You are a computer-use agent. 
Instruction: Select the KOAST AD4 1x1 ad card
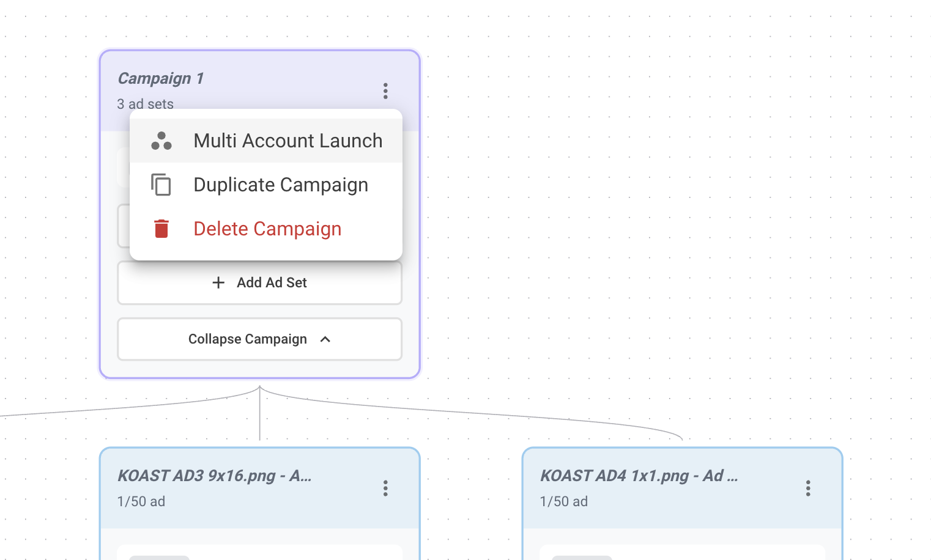[640, 476]
